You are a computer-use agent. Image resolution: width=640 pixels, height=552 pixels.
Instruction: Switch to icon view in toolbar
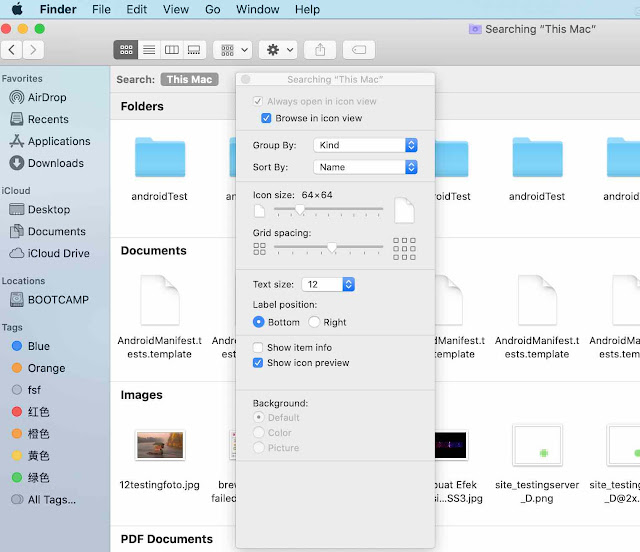click(x=126, y=50)
